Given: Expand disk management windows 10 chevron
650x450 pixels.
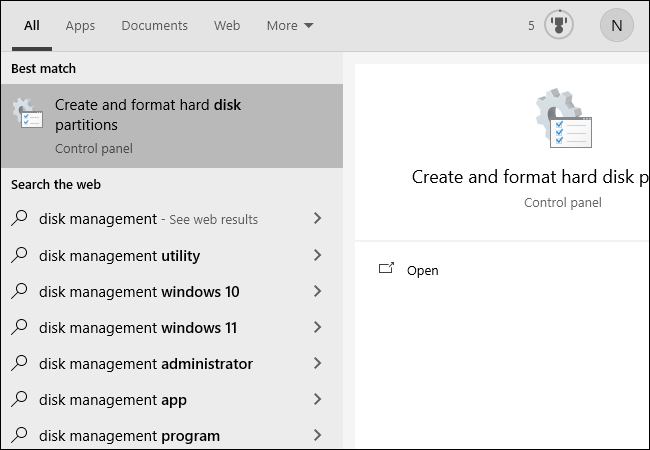Looking at the screenshot, I should [317, 291].
